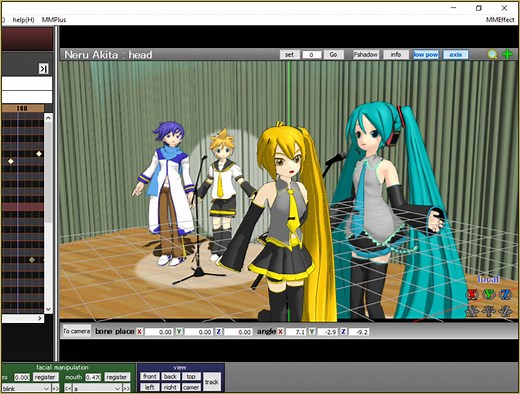
Task: Switch to front view
Action: [x=149, y=376]
